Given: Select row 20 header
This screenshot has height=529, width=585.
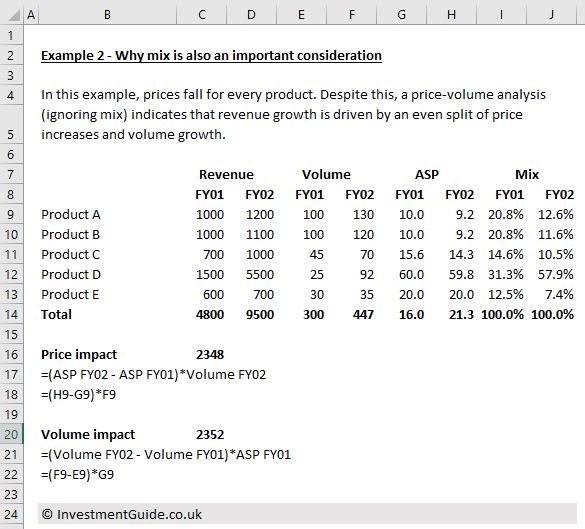Looking at the screenshot, I should pos(11,435).
